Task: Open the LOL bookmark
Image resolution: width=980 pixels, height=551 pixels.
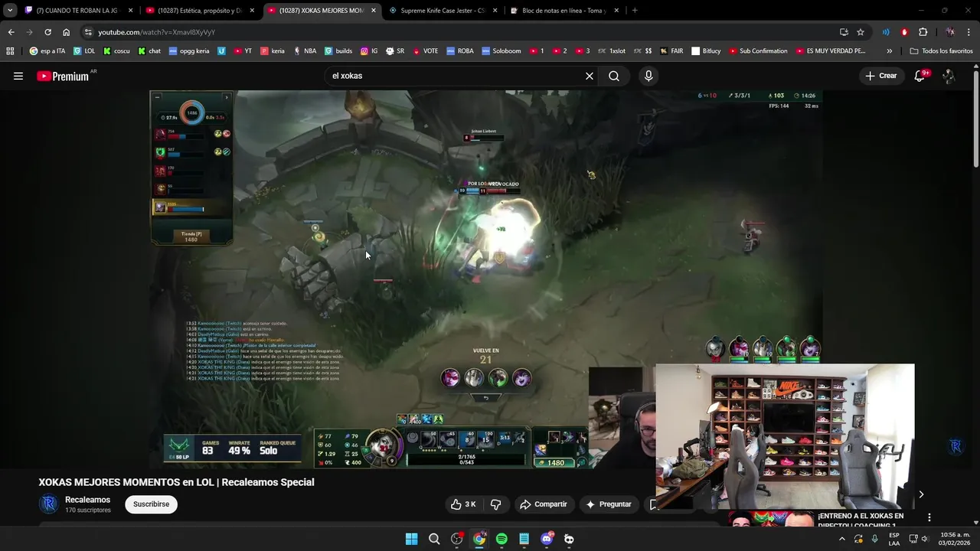Action: tap(84, 51)
